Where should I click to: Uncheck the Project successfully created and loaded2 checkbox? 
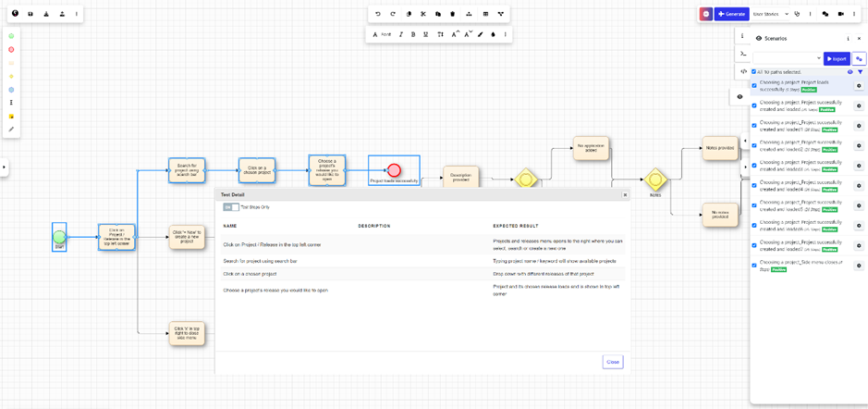[x=754, y=145]
